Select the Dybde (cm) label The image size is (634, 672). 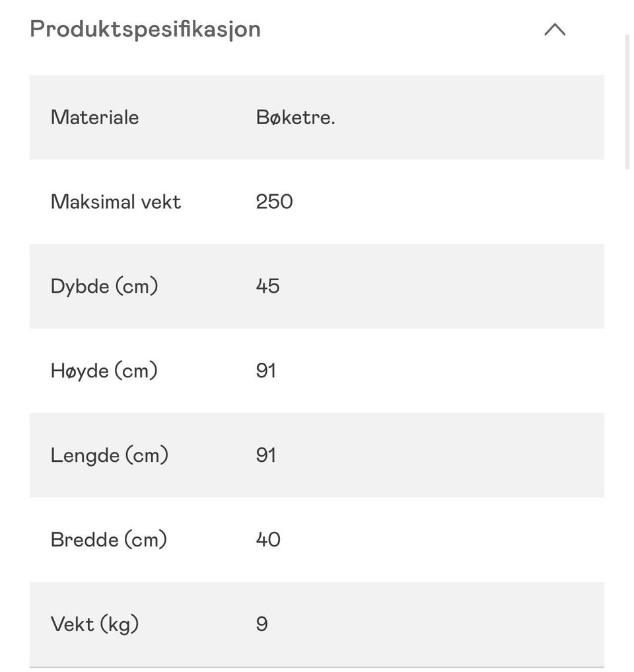point(104,286)
